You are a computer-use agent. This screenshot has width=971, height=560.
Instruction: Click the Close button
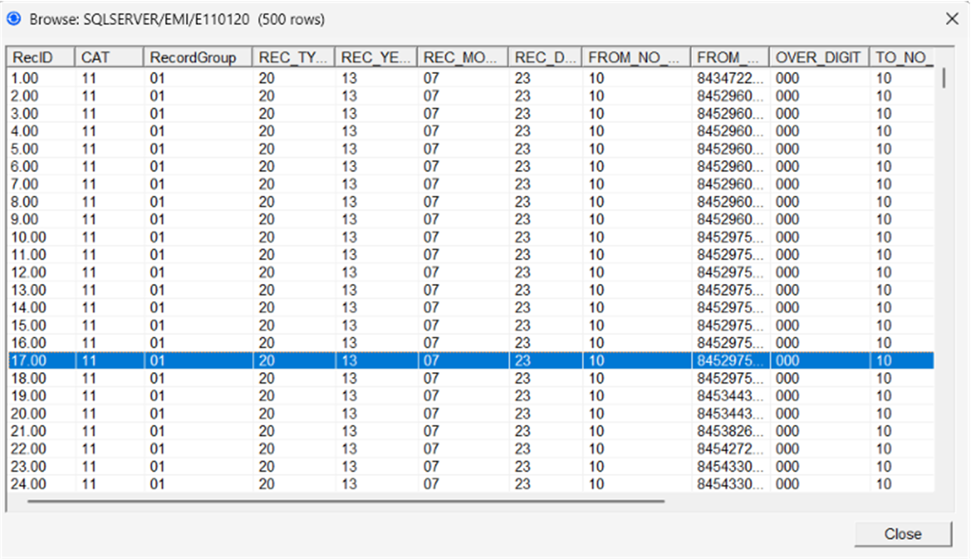[x=903, y=534]
